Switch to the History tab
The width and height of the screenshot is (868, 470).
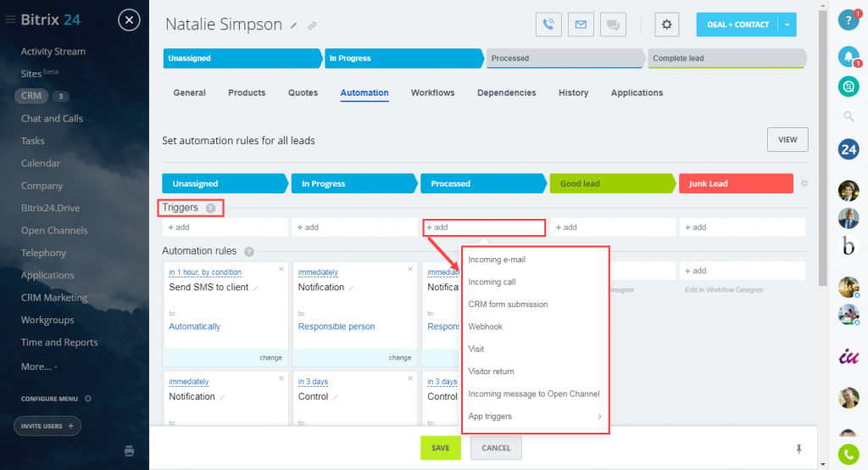click(x=574, y=92)
